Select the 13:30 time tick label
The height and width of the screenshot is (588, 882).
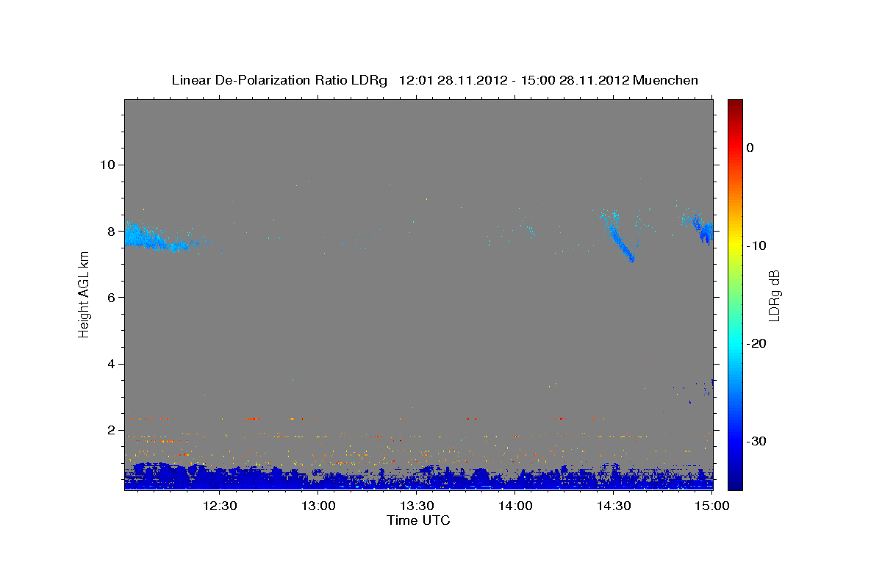click(x=417, y=506)
